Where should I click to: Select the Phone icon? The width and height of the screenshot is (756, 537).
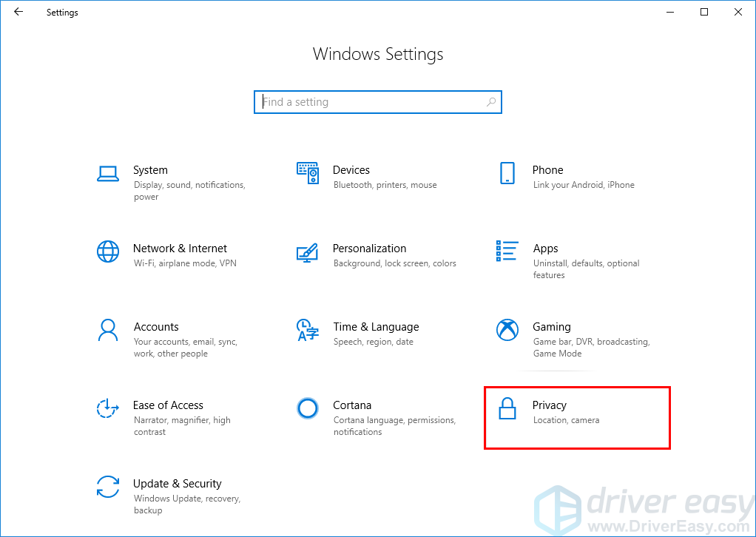click(507, 173)
